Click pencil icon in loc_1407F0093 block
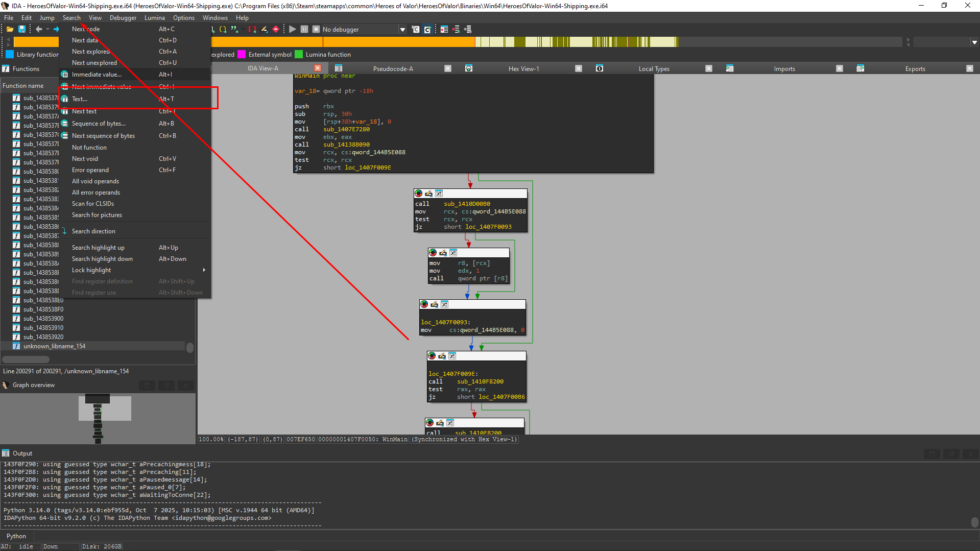 point(434,304)
